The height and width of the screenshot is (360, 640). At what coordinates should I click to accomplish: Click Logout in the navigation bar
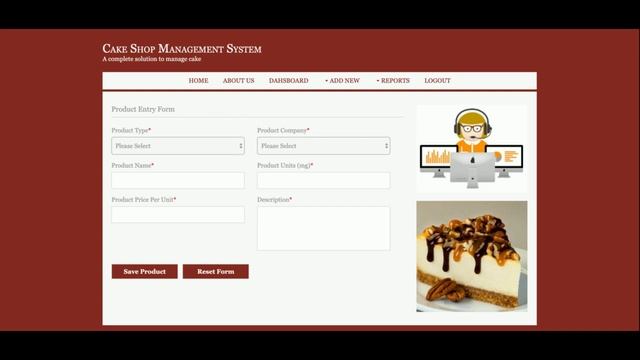(437, 81)
